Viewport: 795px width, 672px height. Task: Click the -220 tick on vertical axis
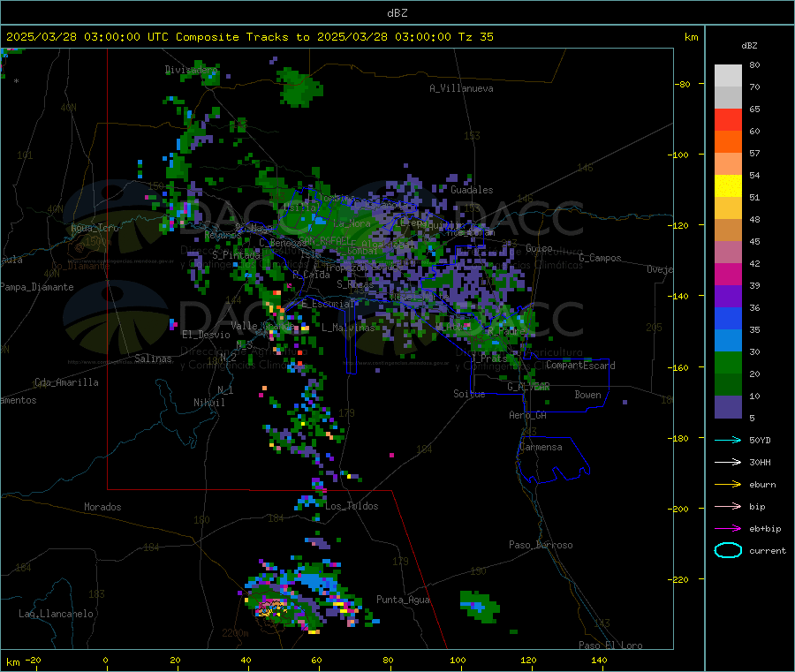click(x=679, y=579)
